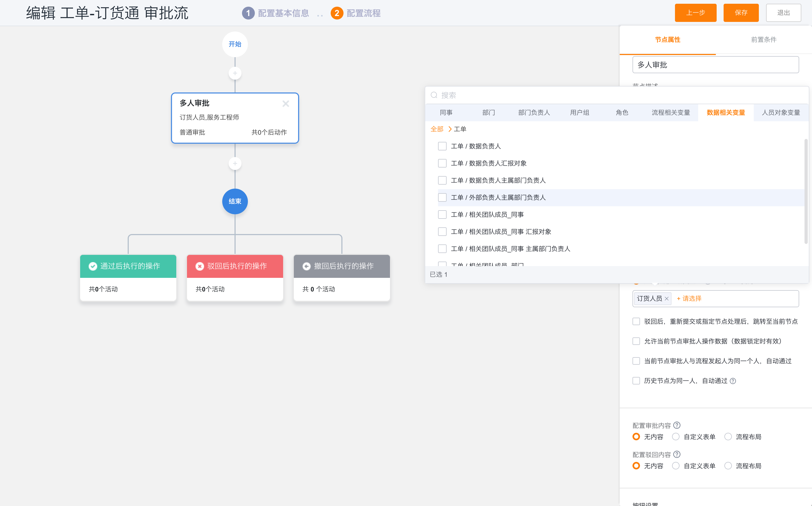Click the step 1 circle 配置基本信息
Image resolution: width=812 pixels, height=506 pixels.
248,13
